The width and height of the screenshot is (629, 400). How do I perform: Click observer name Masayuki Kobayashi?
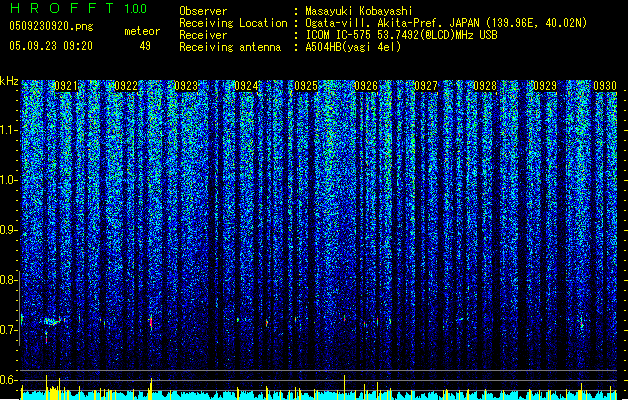[x=359, y=11]
